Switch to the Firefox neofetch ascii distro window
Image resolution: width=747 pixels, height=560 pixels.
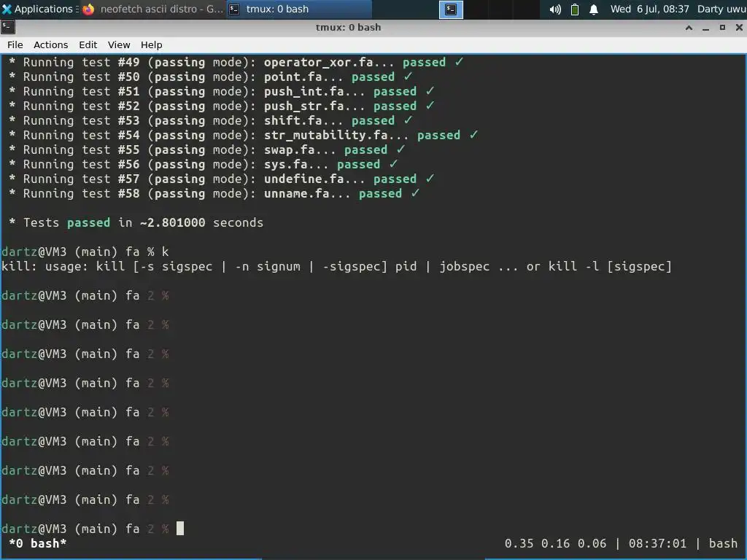click(153, 9)
